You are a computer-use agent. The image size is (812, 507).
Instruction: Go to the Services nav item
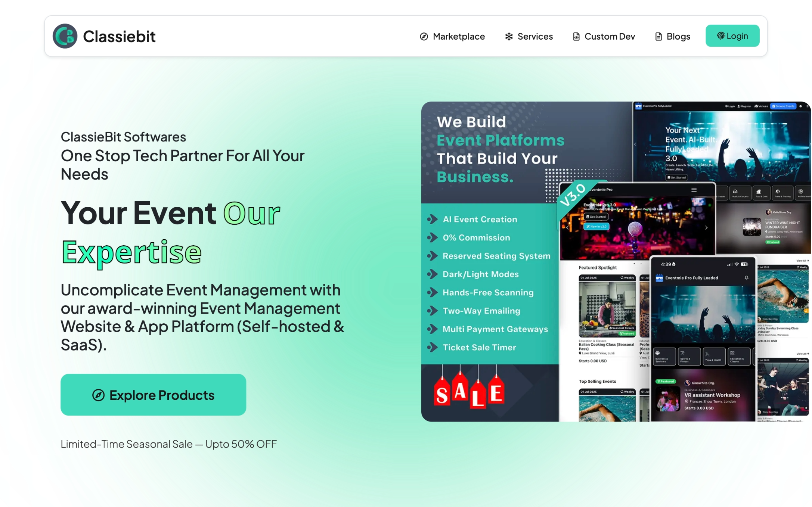point(529,36)
